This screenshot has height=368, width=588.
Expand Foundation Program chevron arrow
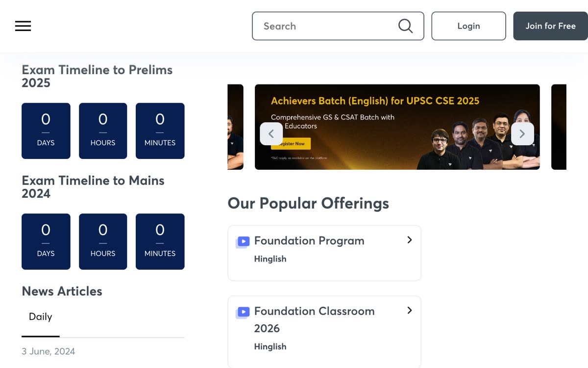tap(410, 240)
